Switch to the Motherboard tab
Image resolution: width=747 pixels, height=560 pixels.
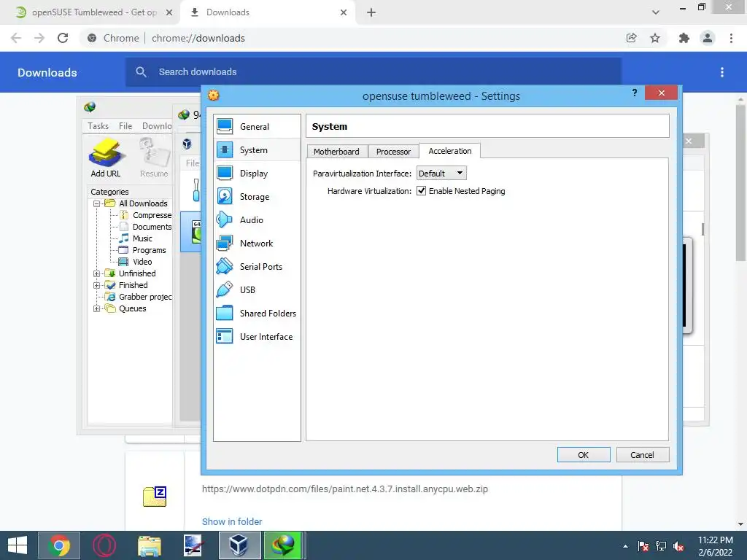click(x=337, y=152)
